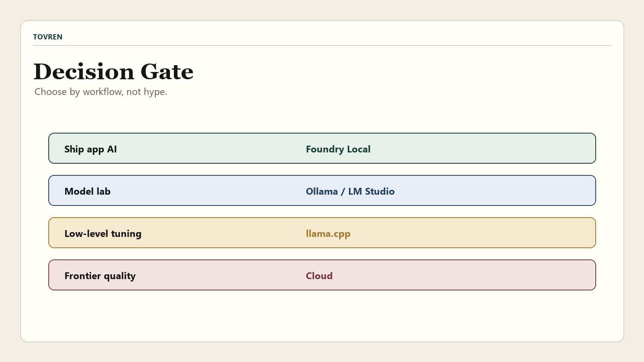Viewport: 644px width, 362px height.
Task: Click the 'Low-level tuning' label
Action: pyautogui.click(x=103, y=234)
